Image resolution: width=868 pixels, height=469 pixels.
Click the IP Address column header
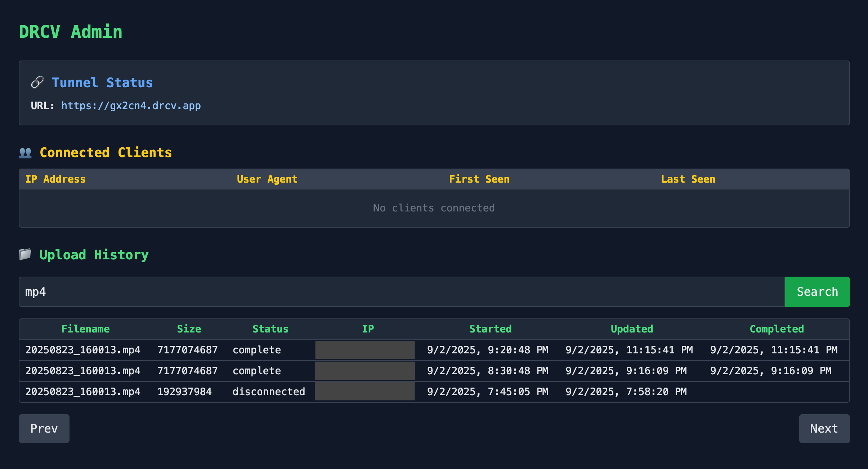coord(56,179)
